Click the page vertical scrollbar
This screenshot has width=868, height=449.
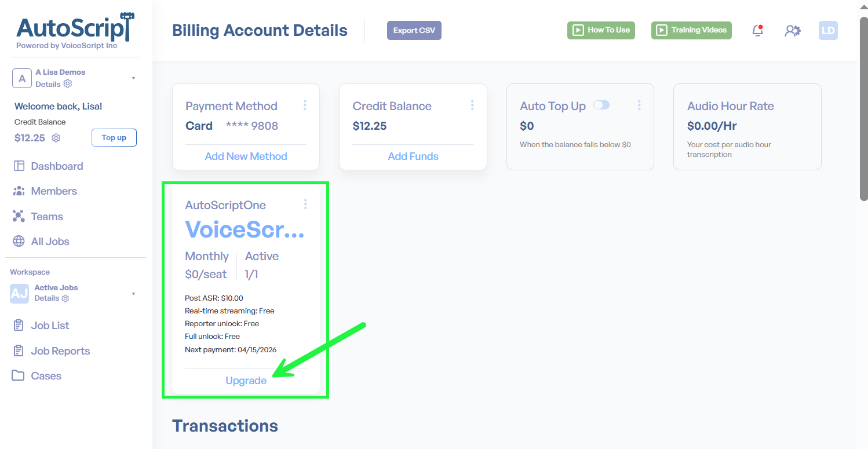click(x=863, y=110)
